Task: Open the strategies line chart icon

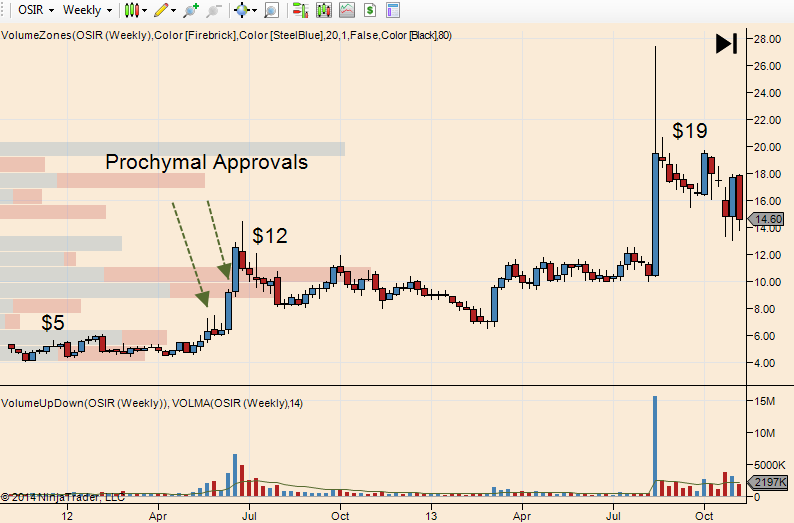Action: [x=346, y=10]
